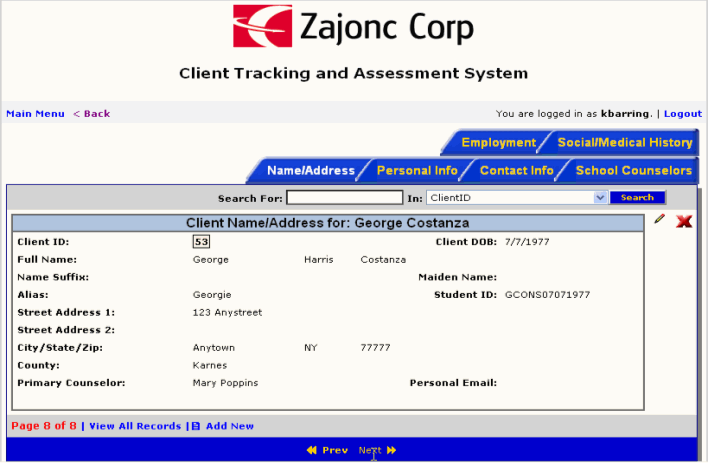Open View All Records link
Viewport: 708px width, 463px height.
[x=135, y=426]
